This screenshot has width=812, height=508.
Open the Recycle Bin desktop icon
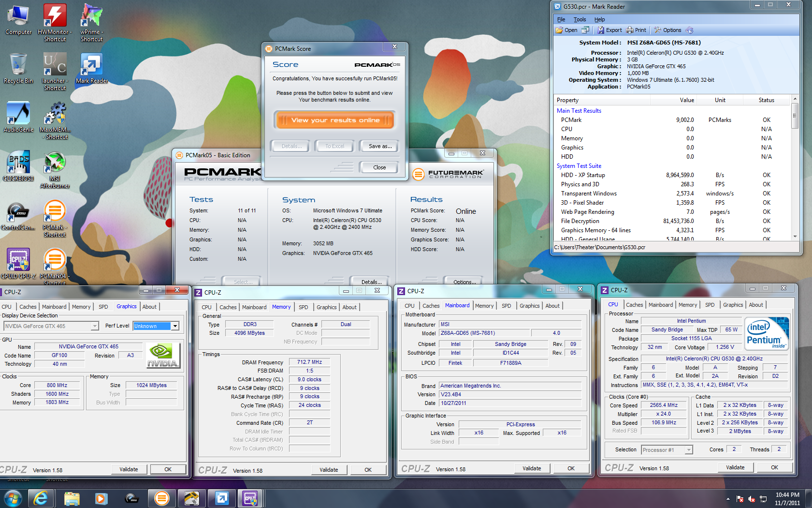tap(18, 69)
